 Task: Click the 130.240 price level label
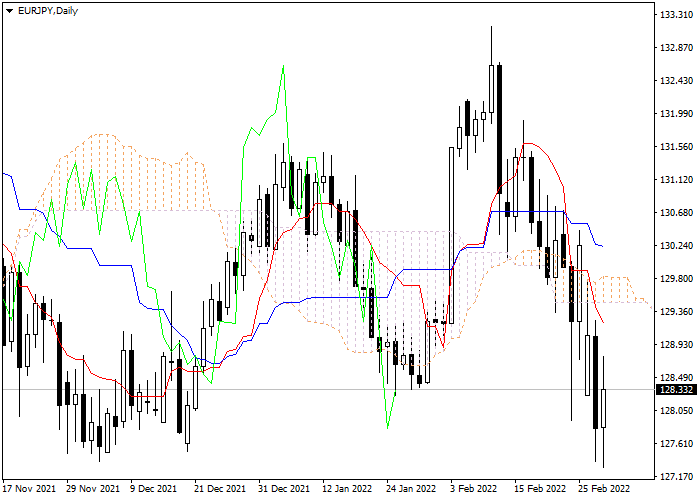[x=676, y=246]
